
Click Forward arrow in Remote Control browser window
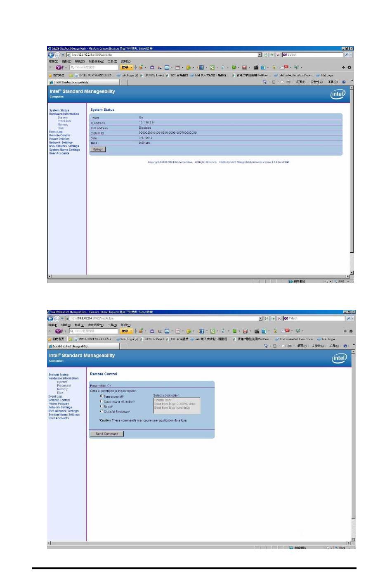pos(57,318)
